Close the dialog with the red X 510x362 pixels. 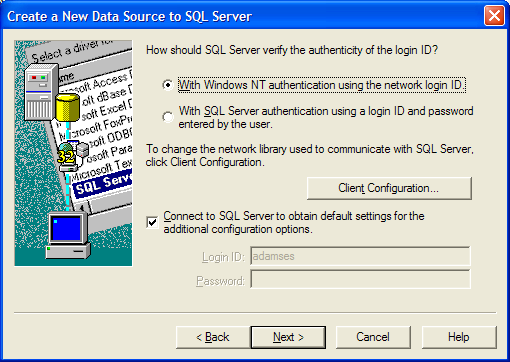tap(494, 16)
